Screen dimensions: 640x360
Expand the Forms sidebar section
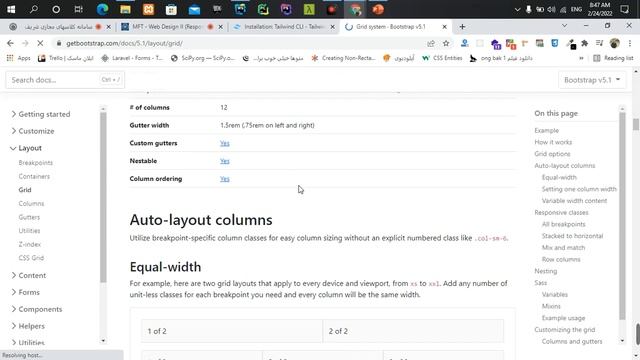click(25, 292)
